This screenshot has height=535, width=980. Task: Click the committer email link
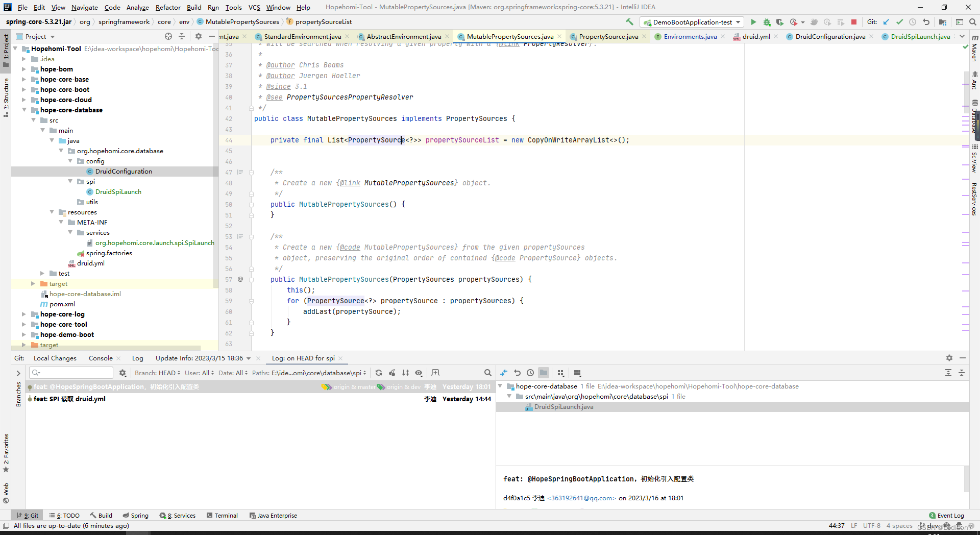(581, 498)
